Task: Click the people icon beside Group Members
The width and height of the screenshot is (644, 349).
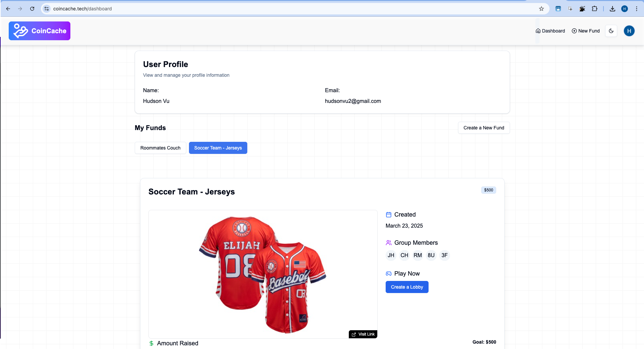Action: click(389, 243)
